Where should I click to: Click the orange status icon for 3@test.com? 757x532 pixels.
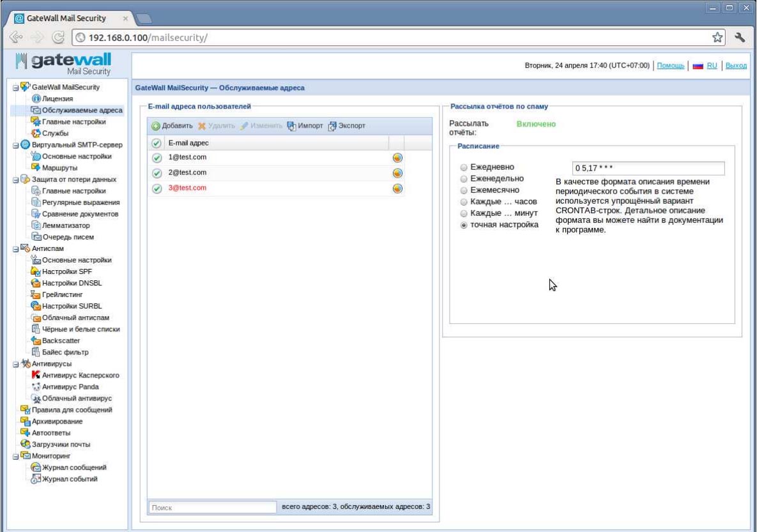[x=397, y=188]
